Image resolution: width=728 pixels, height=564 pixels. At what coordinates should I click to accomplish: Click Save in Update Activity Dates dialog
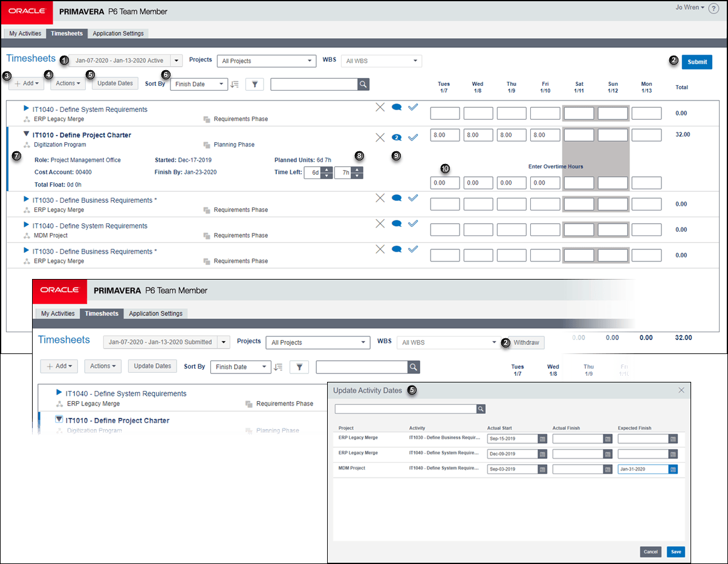(x=676, y=552)
